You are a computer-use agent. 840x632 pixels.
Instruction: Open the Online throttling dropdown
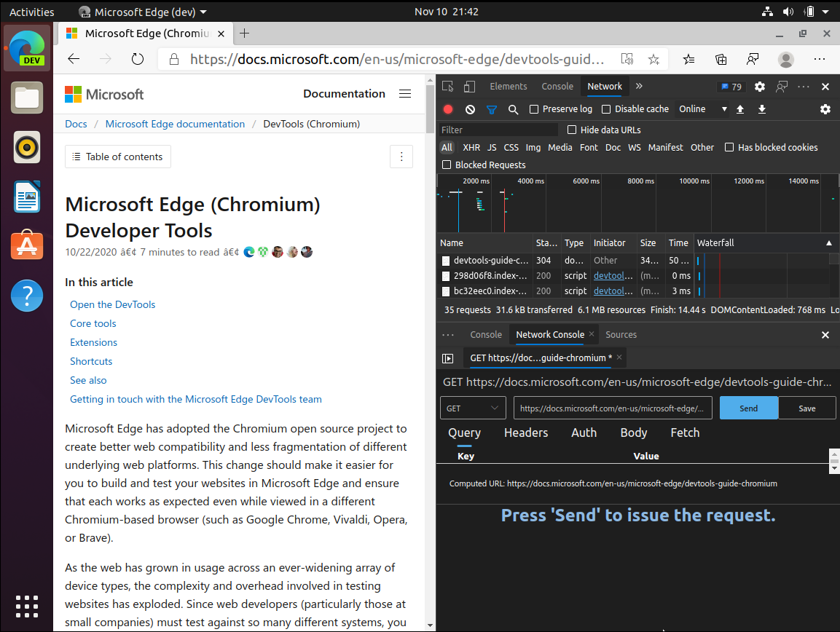click(702, 108)
